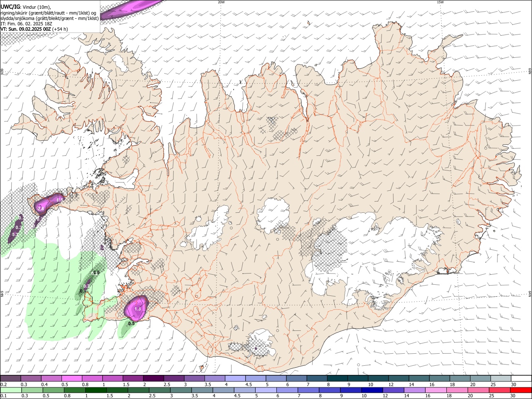Select the light pink 16 swatch in rain legend

point(436,390)
